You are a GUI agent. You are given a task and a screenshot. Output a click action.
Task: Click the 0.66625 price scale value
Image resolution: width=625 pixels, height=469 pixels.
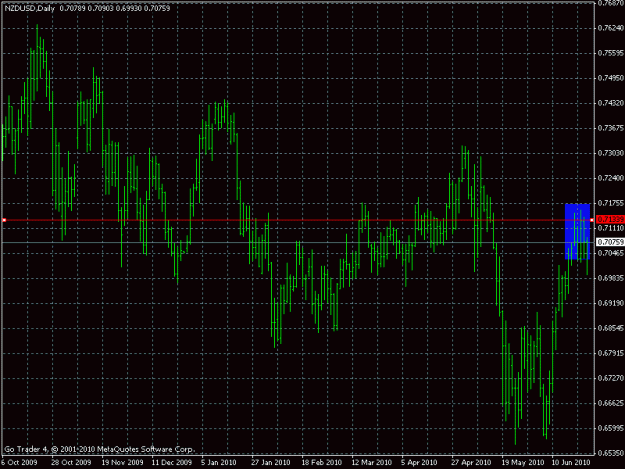pos(611,403)
